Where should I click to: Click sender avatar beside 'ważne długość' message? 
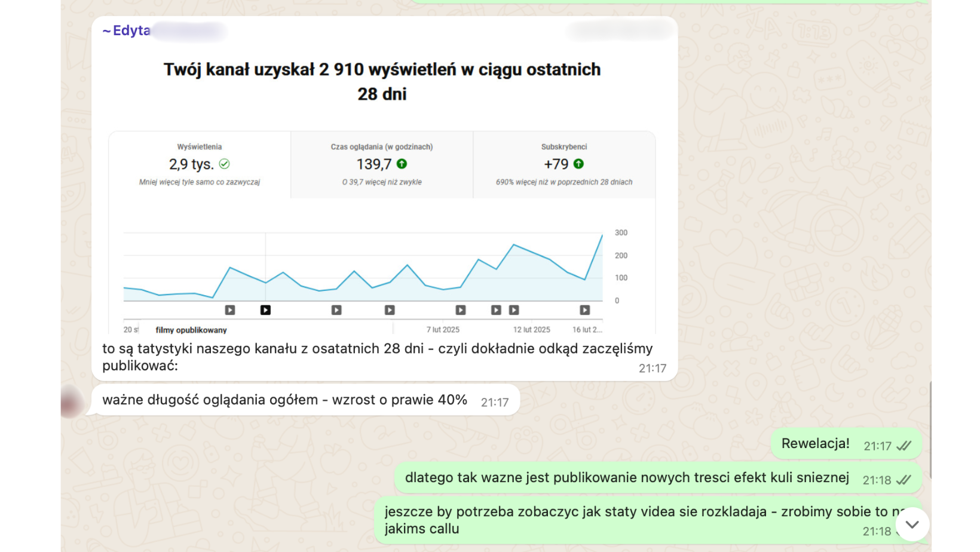point(72,401)
